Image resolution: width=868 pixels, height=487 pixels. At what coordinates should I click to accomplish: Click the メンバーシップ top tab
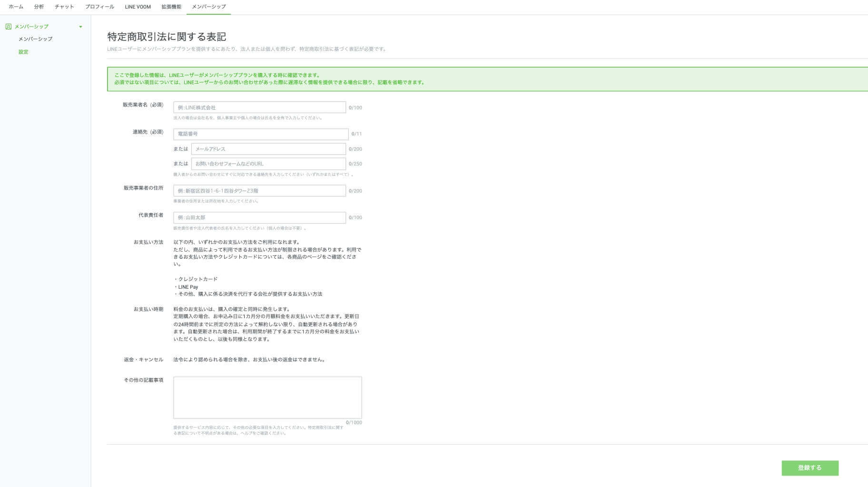208,7
